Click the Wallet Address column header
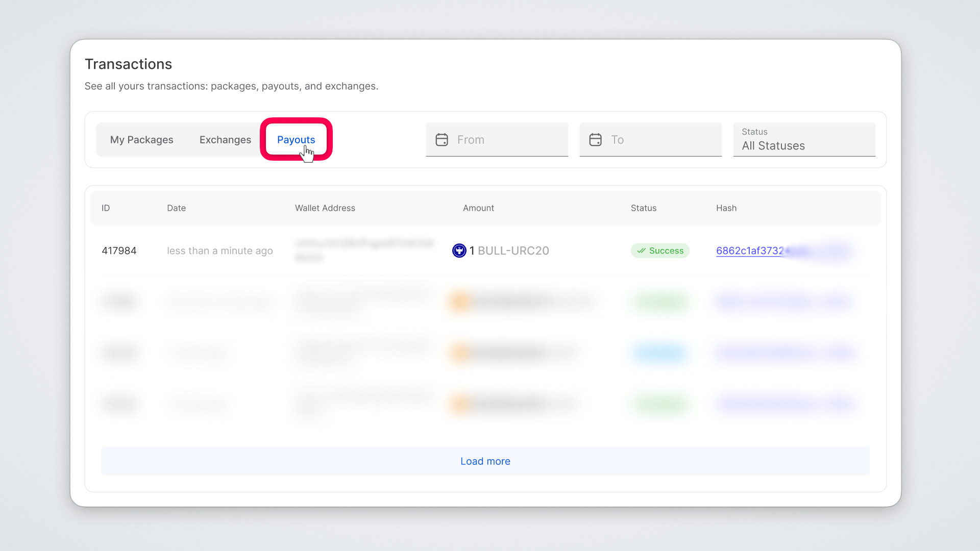 (x=325, y=208)
